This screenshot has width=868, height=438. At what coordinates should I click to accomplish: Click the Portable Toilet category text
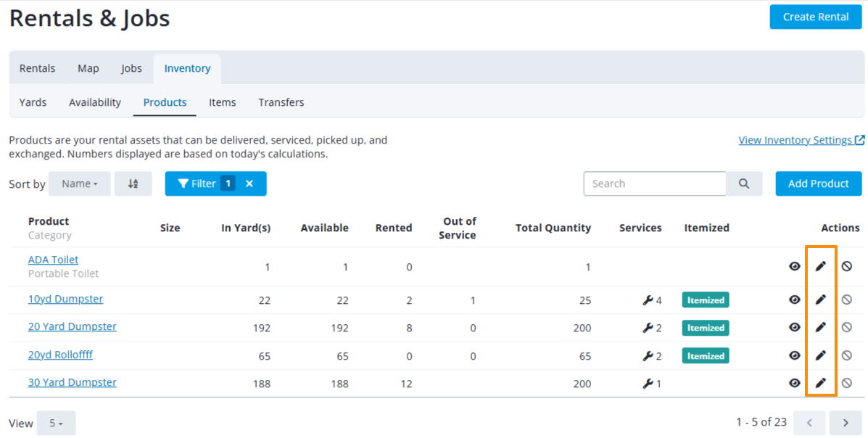click(x=63, y=273)
